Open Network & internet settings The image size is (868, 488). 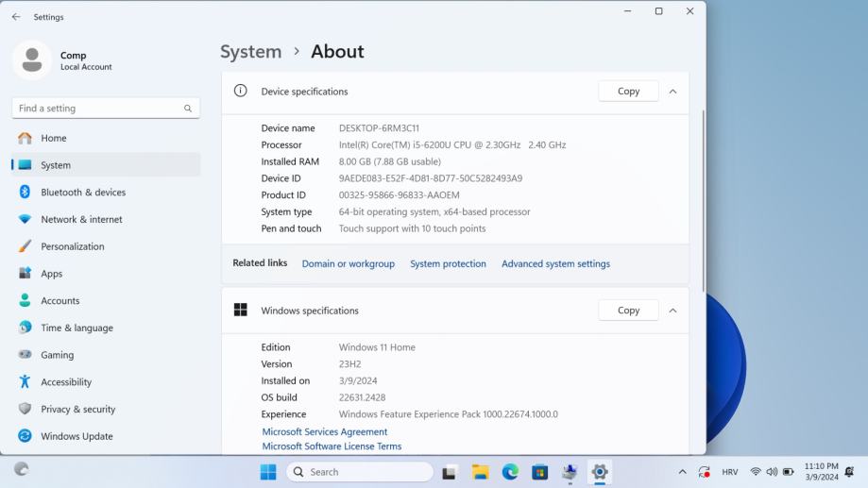[x=81, y=220]
